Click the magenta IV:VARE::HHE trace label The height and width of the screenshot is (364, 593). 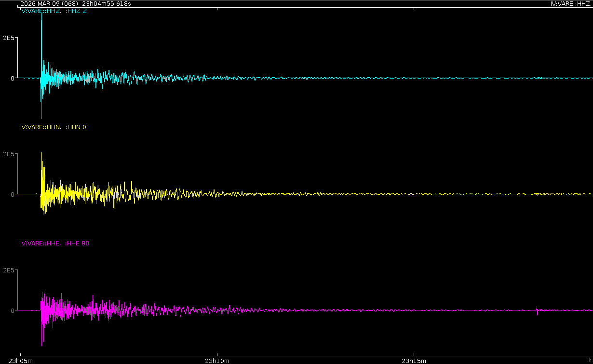click(x=54, y=243)
